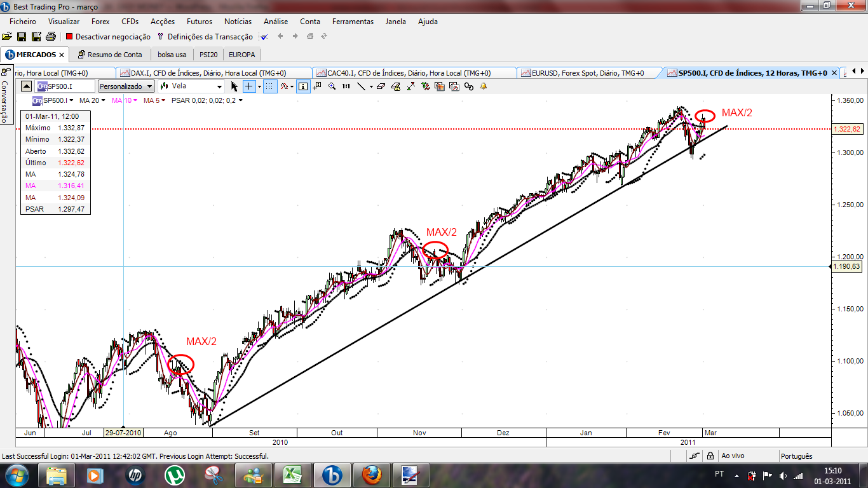Toggle Ao vivo live mode in status bar
868x488 pixels.
[732, 456]
